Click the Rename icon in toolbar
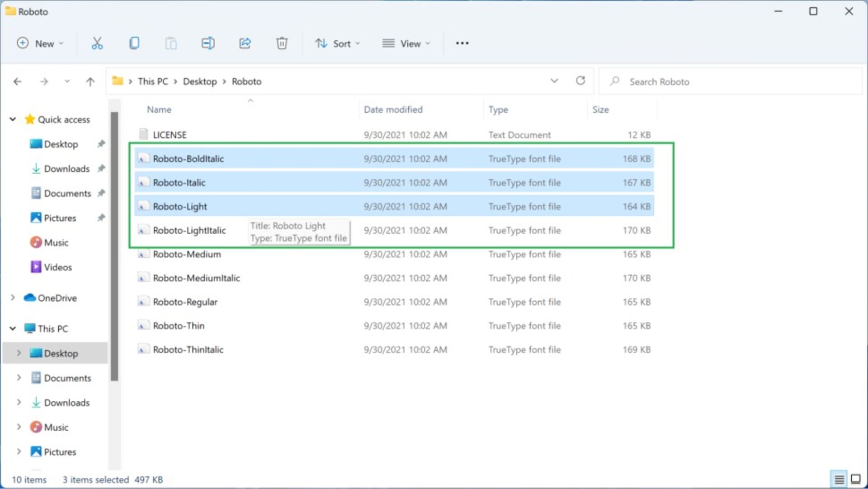 coord(208,43)
